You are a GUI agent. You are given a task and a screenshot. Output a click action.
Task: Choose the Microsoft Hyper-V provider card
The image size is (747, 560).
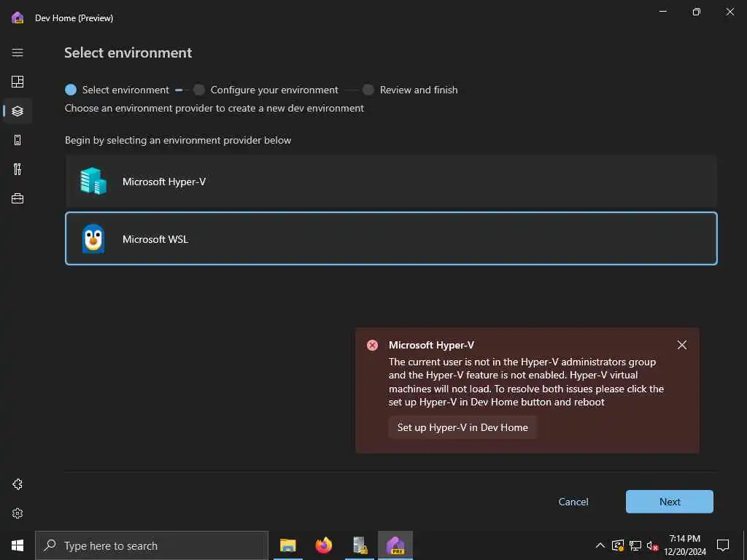point(391,182)
